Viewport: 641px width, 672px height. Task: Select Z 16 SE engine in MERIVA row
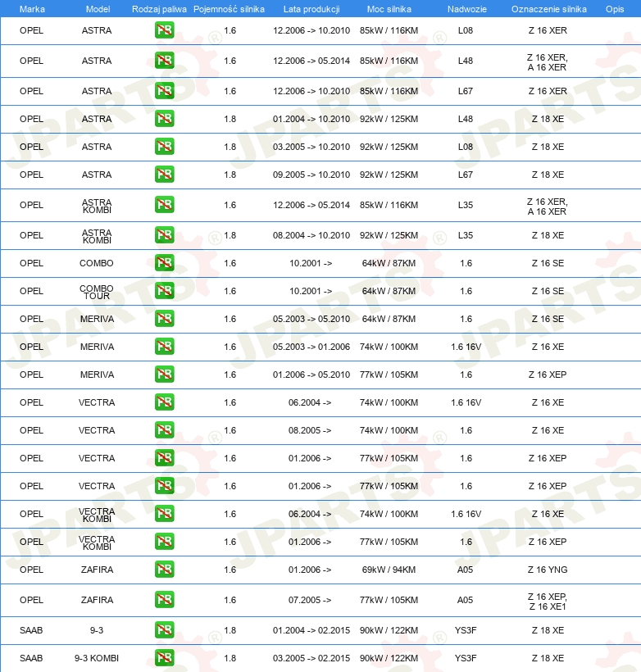(x=548, y=319)
